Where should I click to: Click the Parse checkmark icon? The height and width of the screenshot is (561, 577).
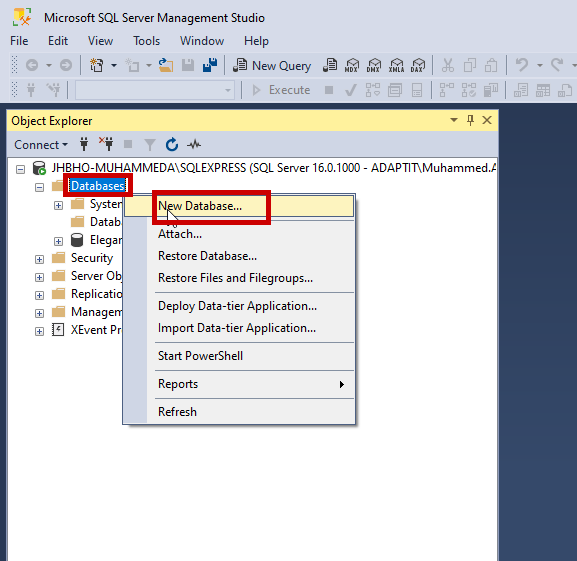(351, 90)
